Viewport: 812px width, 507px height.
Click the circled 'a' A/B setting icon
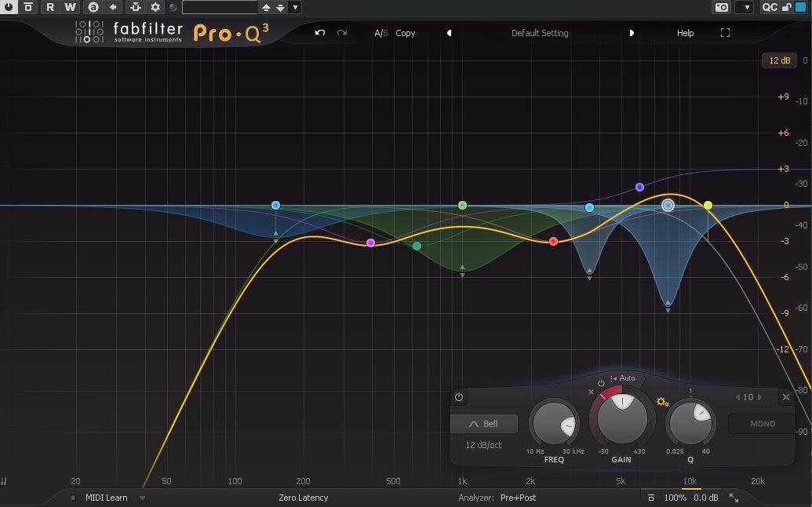point(93,7)
